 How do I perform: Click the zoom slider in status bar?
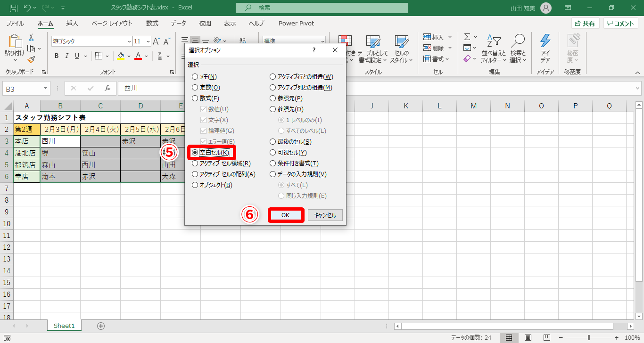(589, 337)
